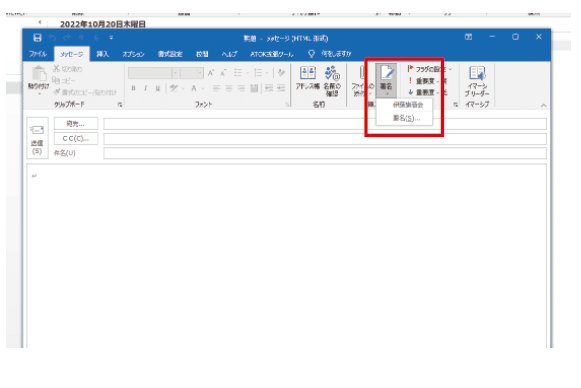
Task: Click the shrink font icon
Action: click(223, 73)
